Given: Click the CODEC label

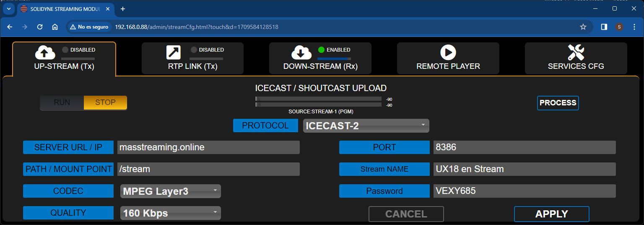Looking at the screenshot, I should click(x=68, y=191).
